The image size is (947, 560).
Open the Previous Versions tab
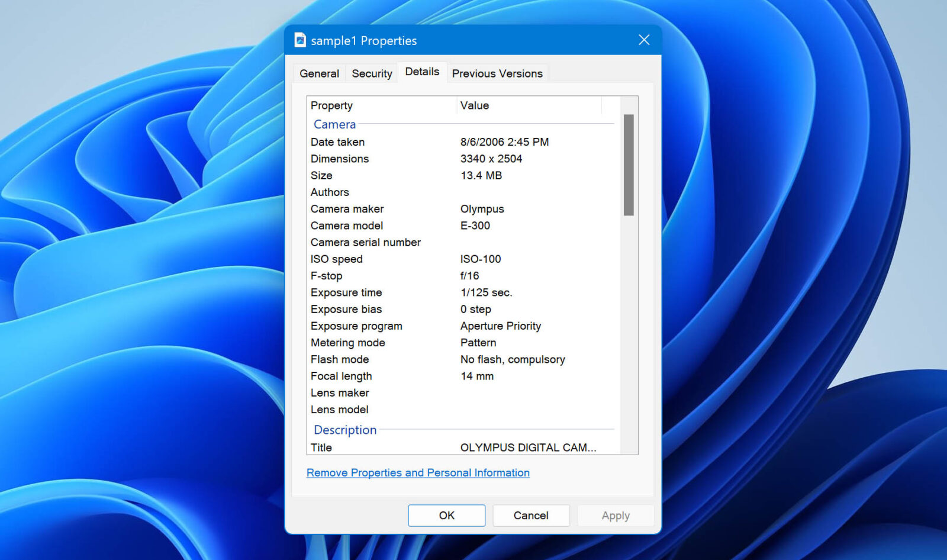tap(497, 73)
